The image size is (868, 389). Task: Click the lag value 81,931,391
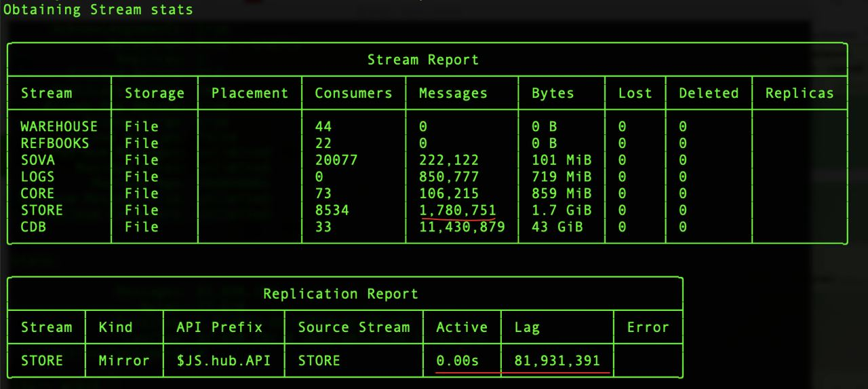[x=557, y=361]
